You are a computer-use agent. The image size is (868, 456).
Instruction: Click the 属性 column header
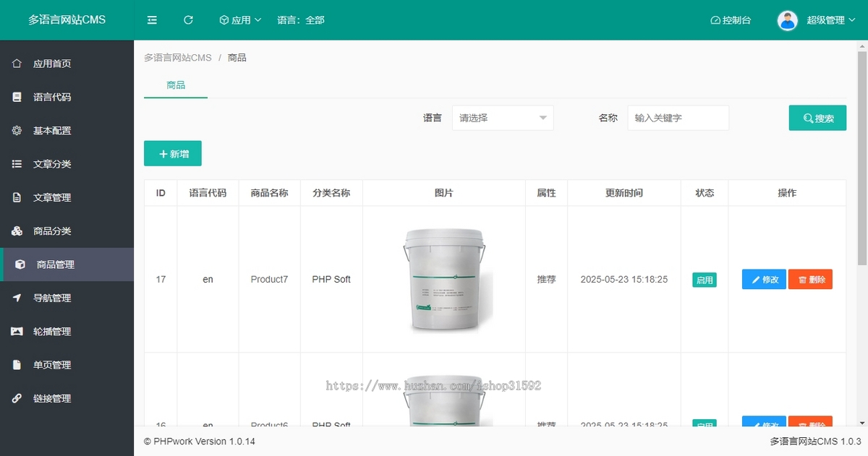[547, 193]
